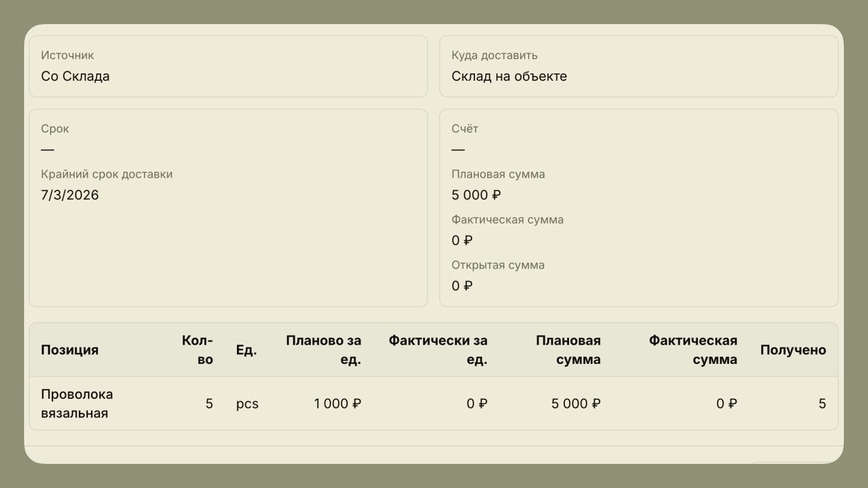
Task: Click the 'Срок' label
Action: 55,129
